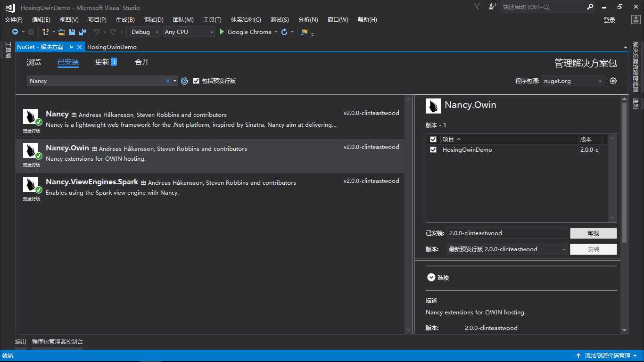Click the new project toolbar icon

pyautogui.click(x=45, y=32)
